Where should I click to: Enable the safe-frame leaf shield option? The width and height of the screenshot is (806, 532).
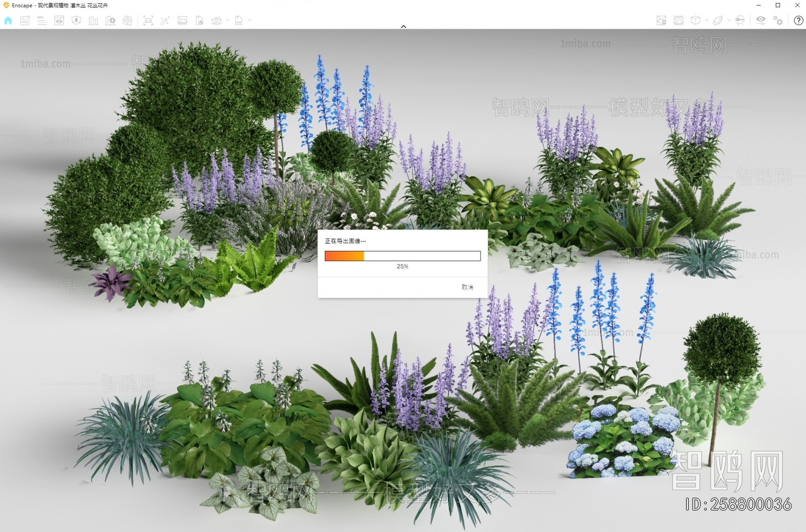(x=76, y=21)
